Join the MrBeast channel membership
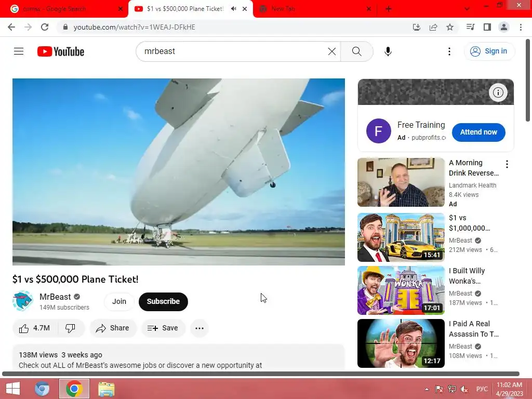The image size is (532, 399). 119,301
